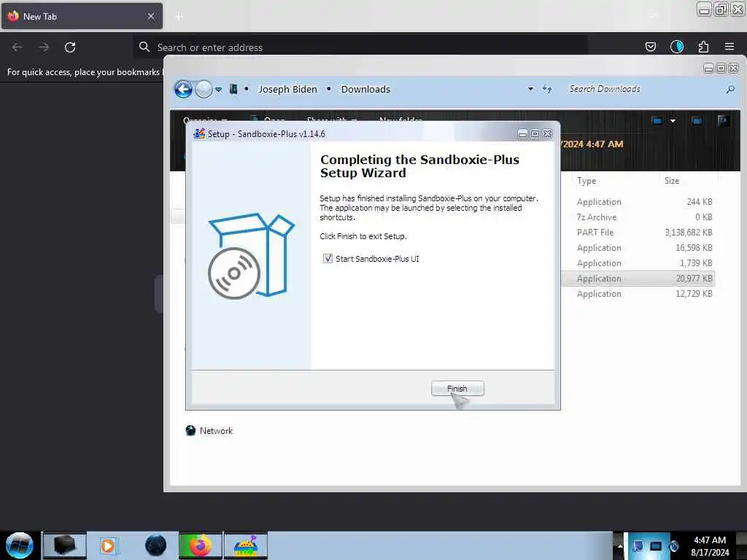Click the speaker icon in system tray
This screenshot has height=560, width=747.
click(673, 545)
